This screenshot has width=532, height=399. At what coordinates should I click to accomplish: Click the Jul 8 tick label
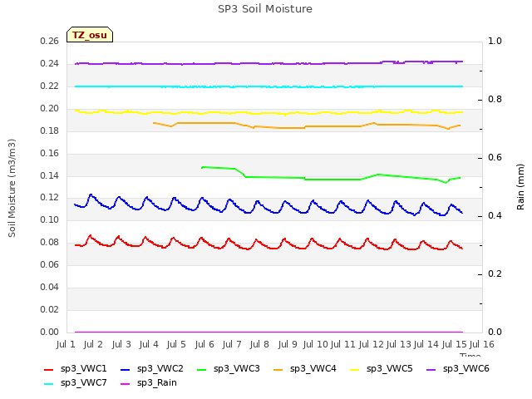click(259, 345)
